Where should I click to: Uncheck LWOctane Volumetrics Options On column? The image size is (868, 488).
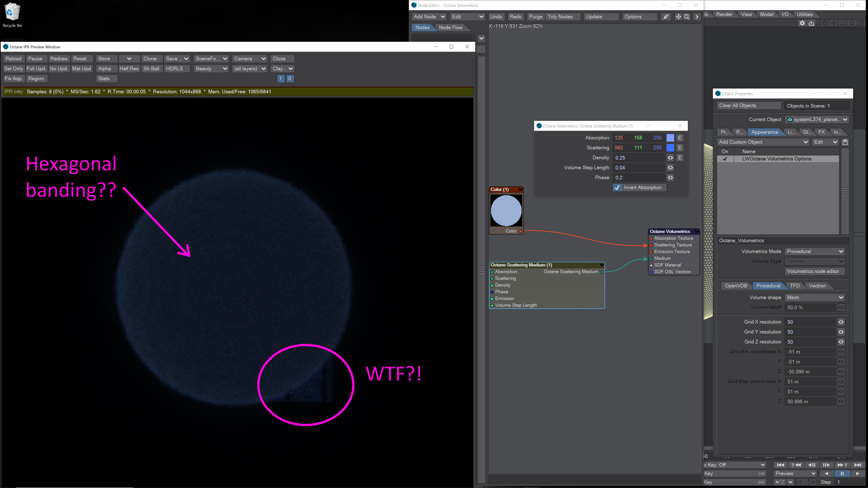(725, 159)
